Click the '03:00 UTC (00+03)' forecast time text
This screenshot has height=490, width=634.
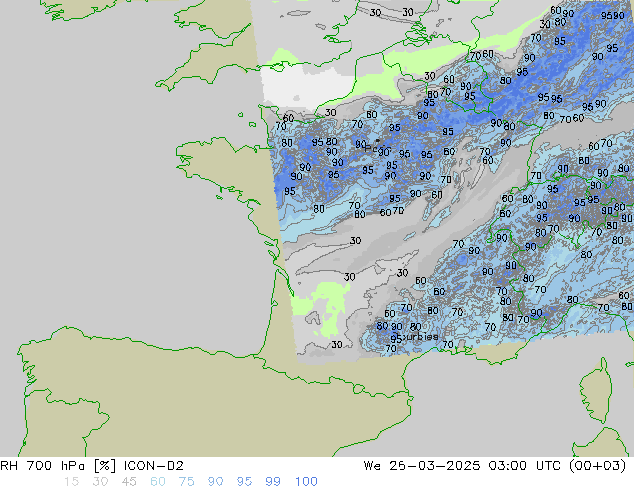pyautogui.click(x=557, y=466)
